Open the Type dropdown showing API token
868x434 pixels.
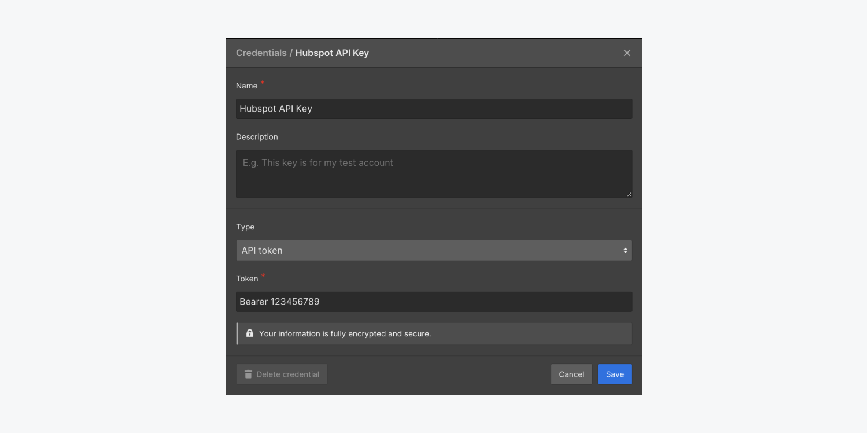pyautogui.click(x=434, y=250)
